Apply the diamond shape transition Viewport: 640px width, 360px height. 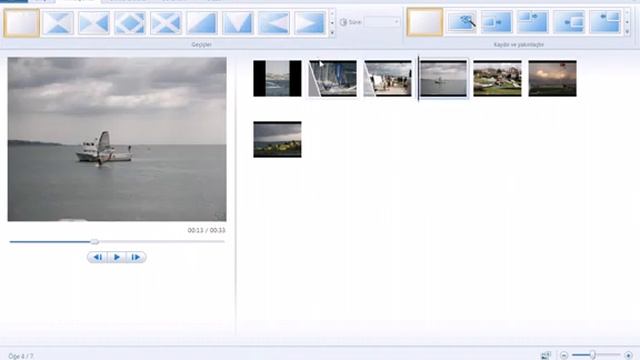tap(130, 23)
